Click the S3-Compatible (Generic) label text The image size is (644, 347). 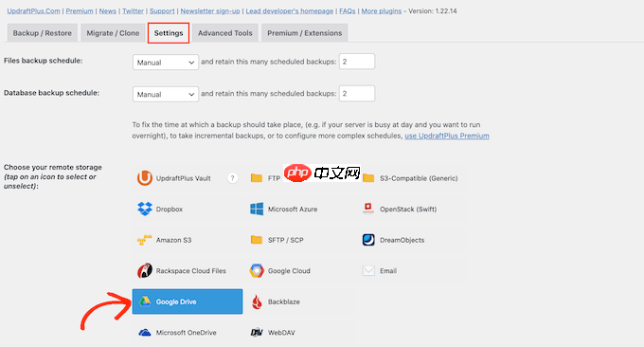(x=419, y=178)
